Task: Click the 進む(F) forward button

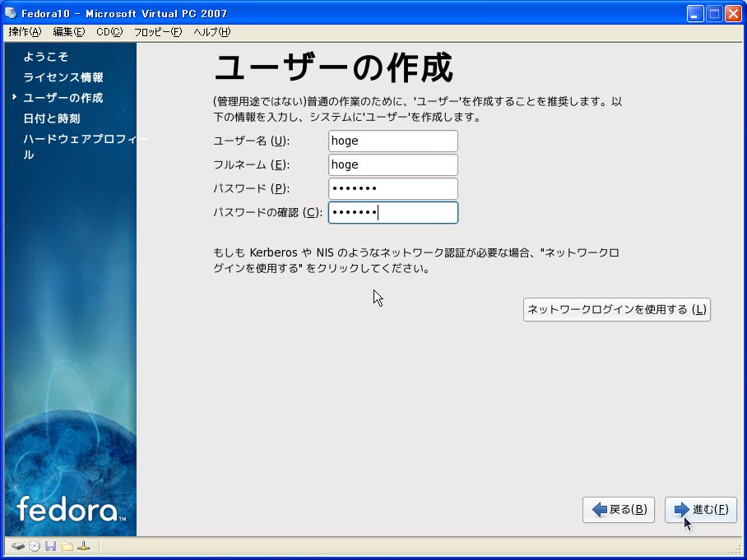Action: (x=700, y=510)
